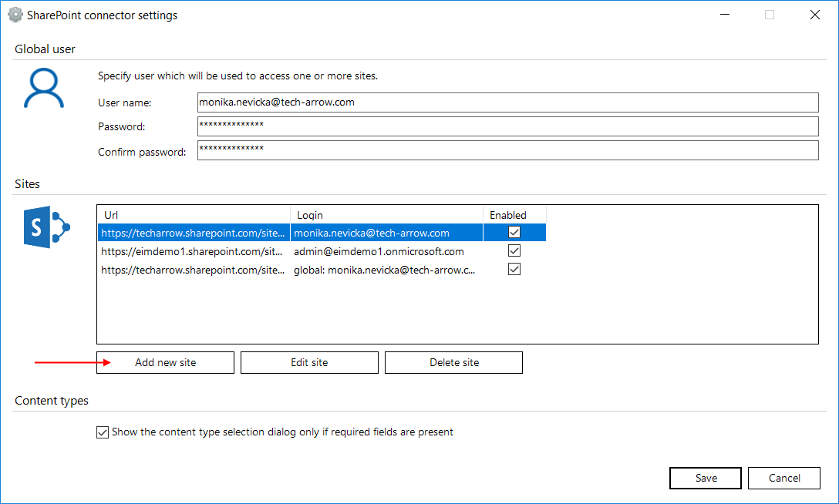The height and width of the screenshot is (504, 839).
Task: Disable the global monika.nevicka site row checkbox
Action: click(514, 270)
